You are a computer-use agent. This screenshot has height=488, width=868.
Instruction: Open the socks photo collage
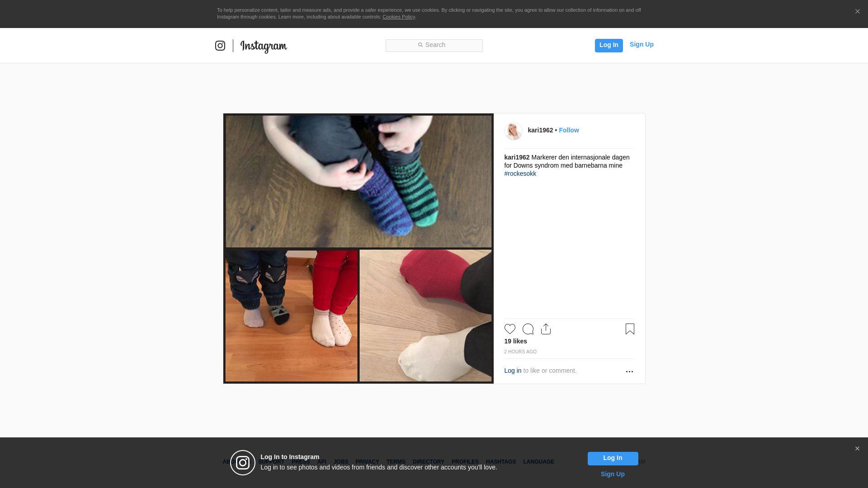coord(358,249)
